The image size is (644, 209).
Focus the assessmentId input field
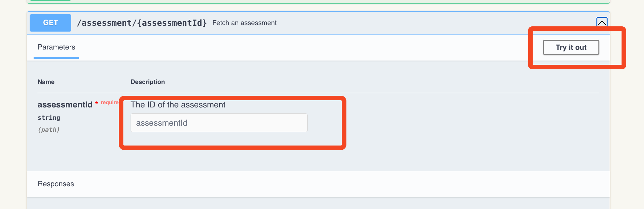(x=219, y=123)
